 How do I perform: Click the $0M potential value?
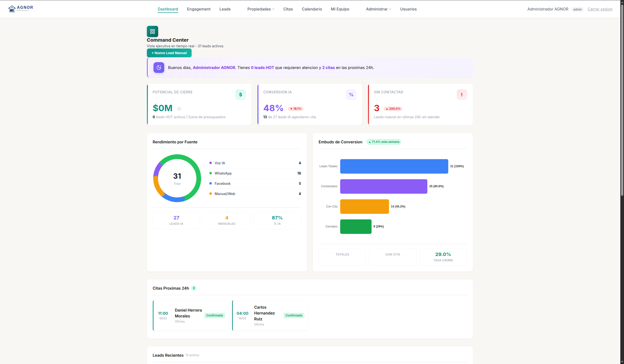[163, 108]
